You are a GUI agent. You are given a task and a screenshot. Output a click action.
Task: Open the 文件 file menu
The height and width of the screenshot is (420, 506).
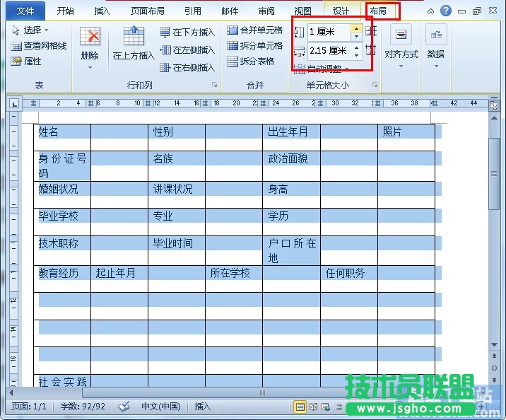[x=25, y=11]
